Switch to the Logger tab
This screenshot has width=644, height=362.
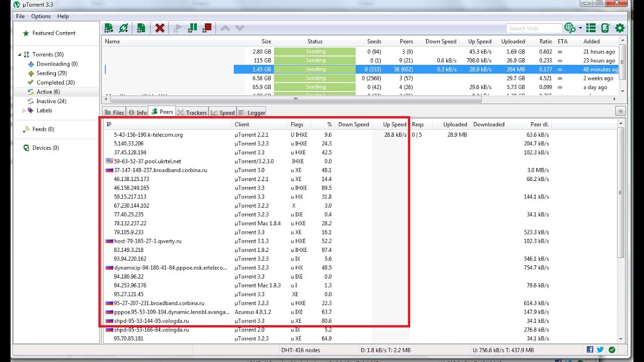(x=251, y=113)
